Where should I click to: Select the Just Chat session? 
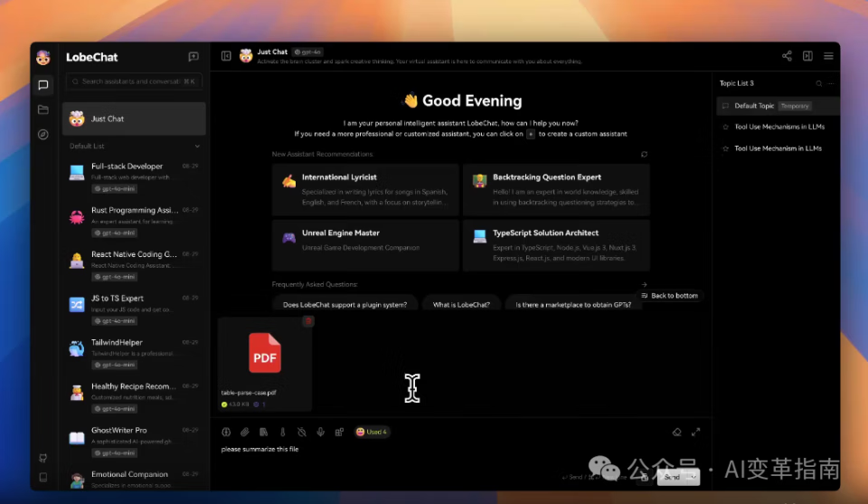[x=134, y=119]
